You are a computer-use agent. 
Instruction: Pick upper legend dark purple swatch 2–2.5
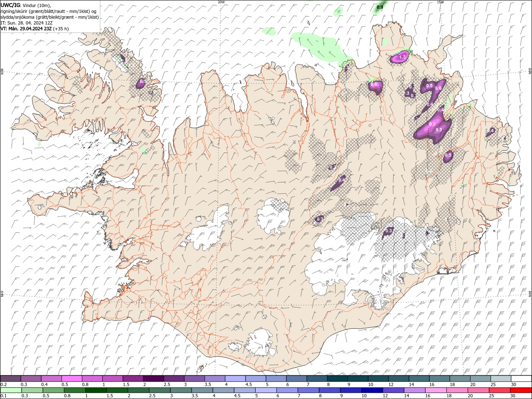153,379
